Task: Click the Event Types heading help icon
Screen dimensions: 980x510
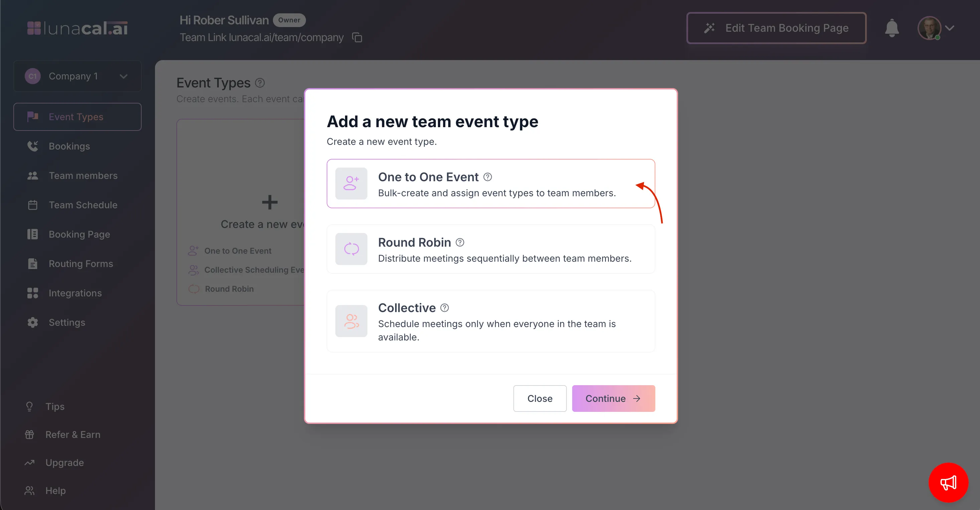Action: tap(260, 82)
